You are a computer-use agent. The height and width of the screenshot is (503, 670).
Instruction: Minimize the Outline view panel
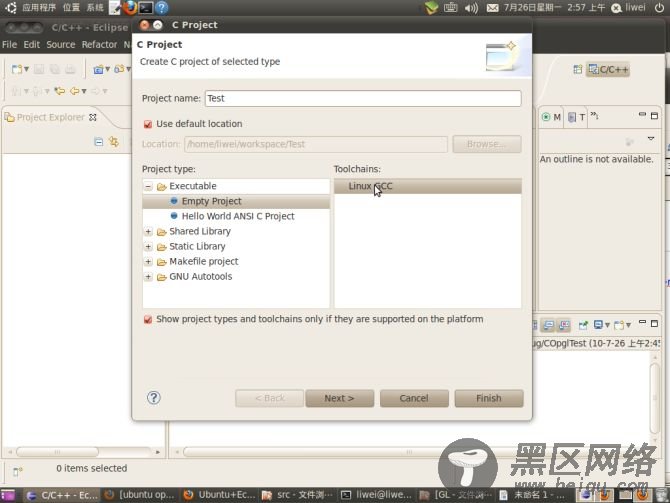tap(642, 115)
